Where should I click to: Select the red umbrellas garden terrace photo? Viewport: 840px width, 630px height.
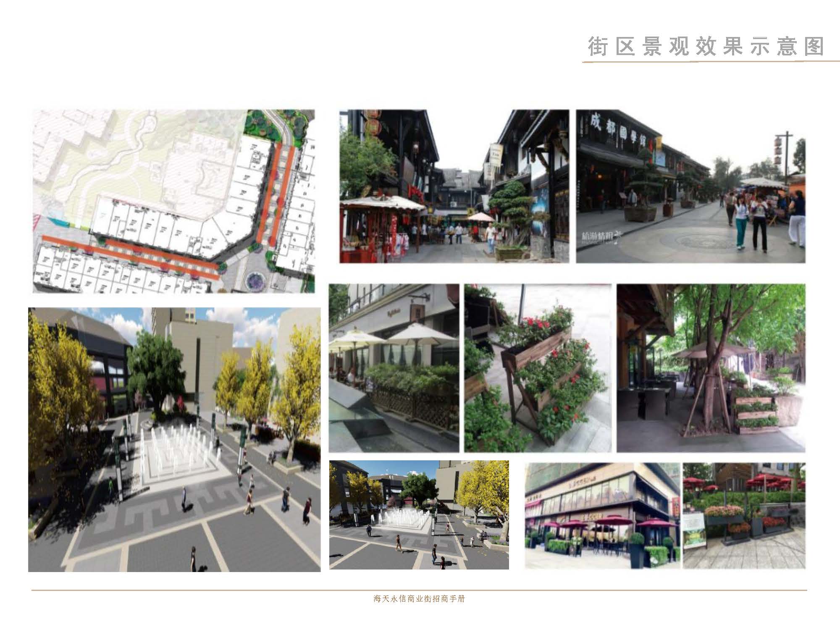point(744,516)
